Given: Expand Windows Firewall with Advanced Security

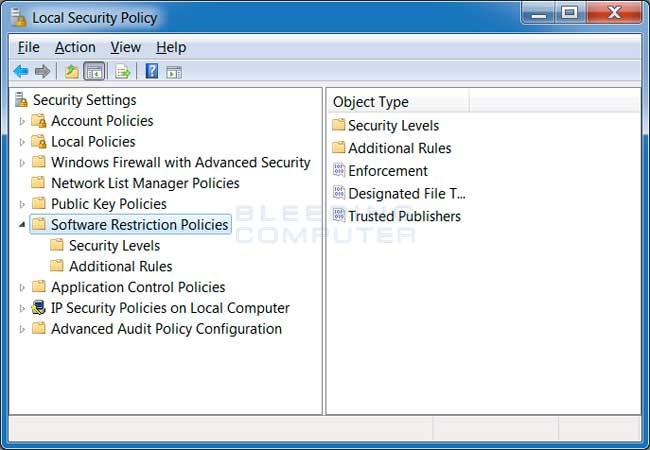Looking at the screenshot, I should click(x=22, y=163).
